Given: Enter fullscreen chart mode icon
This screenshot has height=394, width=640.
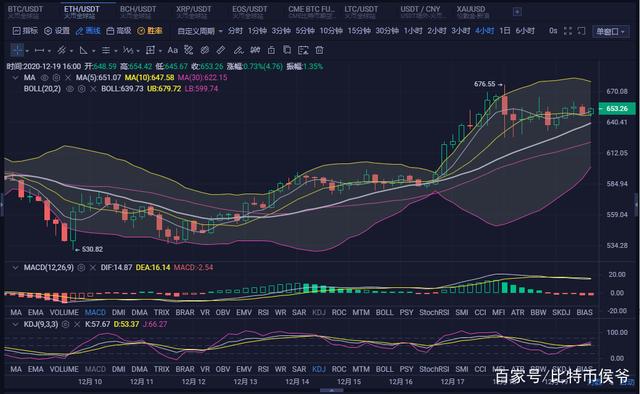Looking at the screenshot, I should [567, 31].
